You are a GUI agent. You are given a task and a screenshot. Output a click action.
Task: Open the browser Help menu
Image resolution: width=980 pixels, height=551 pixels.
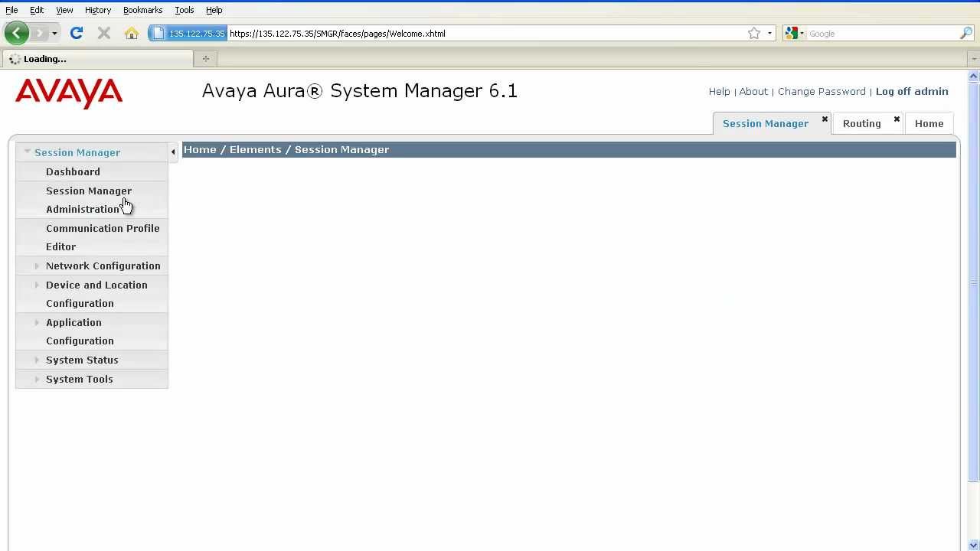pyautogui.click(x=214, y=10)
